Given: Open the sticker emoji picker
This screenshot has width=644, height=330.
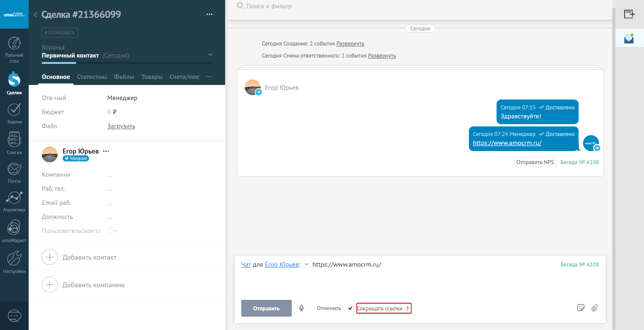Looking at the screenshot, I should coord(581,308).
